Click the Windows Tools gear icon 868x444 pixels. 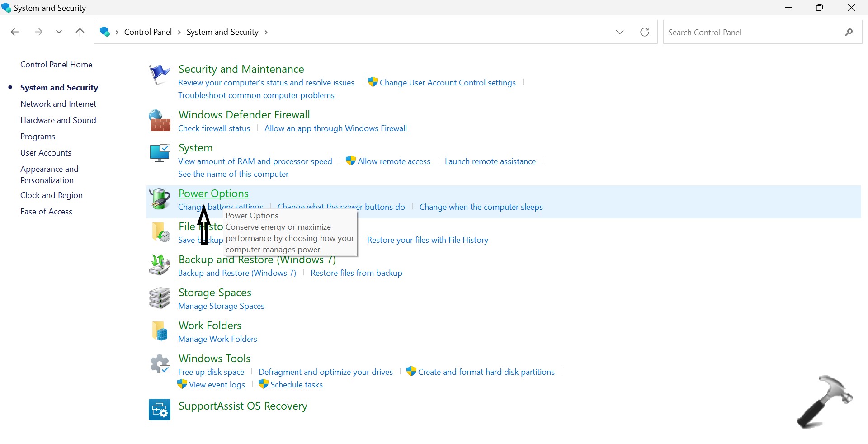[x=160, y=364]
